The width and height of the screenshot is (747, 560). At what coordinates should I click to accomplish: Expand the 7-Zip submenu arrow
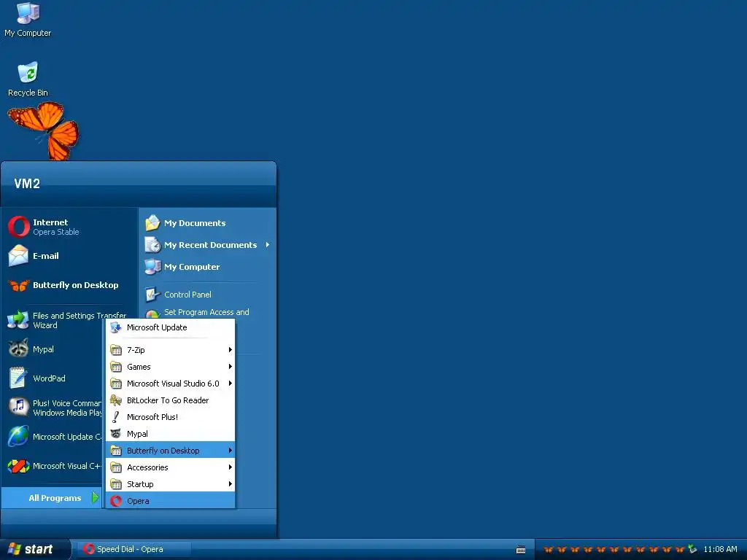[x=230, y=350]
